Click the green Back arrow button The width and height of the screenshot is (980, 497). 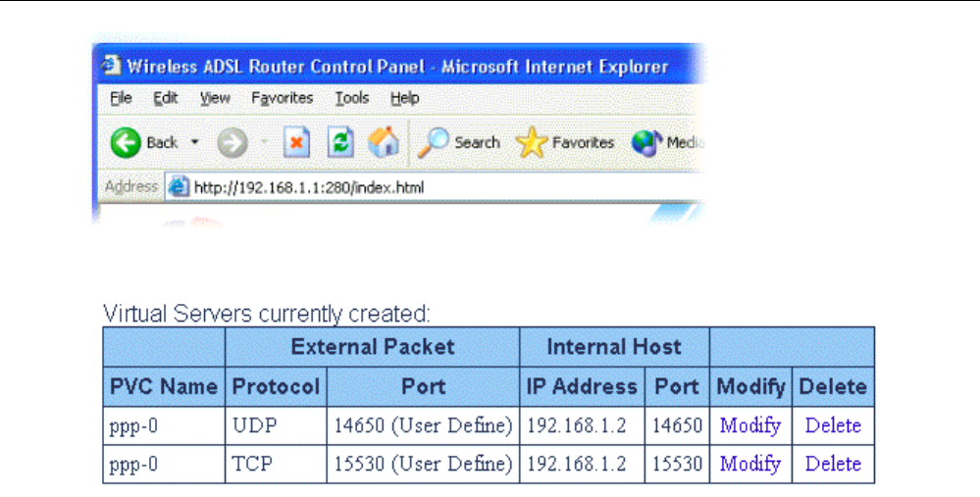pos(126,143)
